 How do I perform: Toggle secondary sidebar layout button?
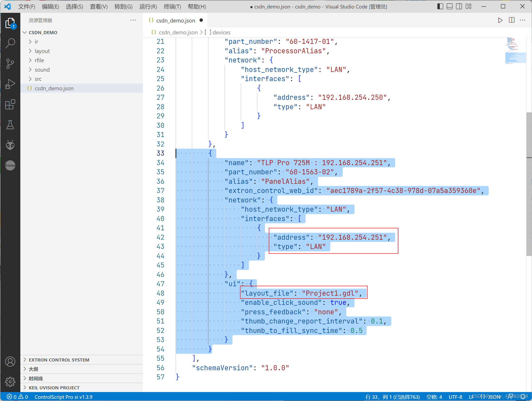point(459,7)
